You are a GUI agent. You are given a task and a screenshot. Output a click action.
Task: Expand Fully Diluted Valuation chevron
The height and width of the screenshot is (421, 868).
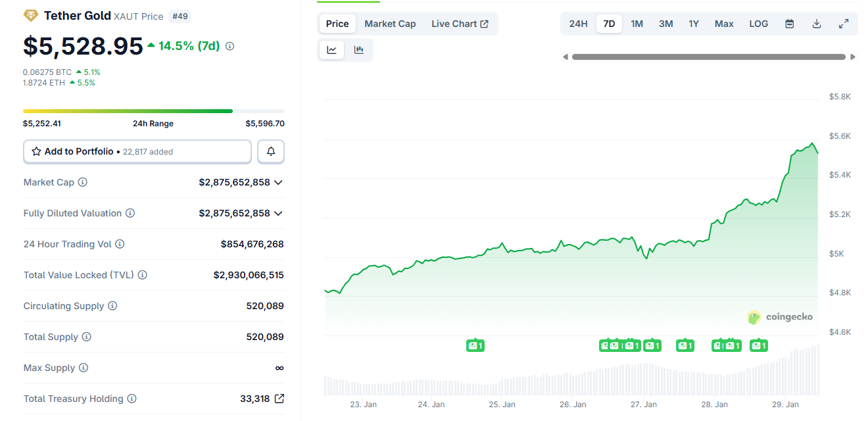278,213
